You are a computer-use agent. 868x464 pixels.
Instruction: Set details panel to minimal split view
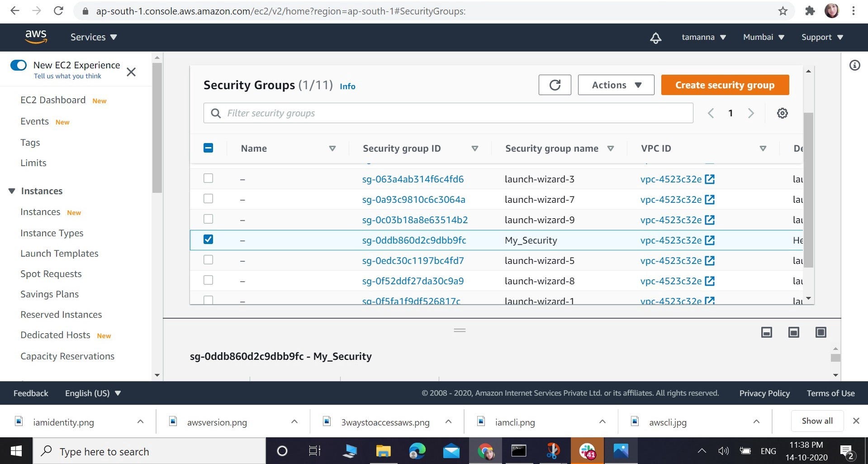[x=766, y=333]
